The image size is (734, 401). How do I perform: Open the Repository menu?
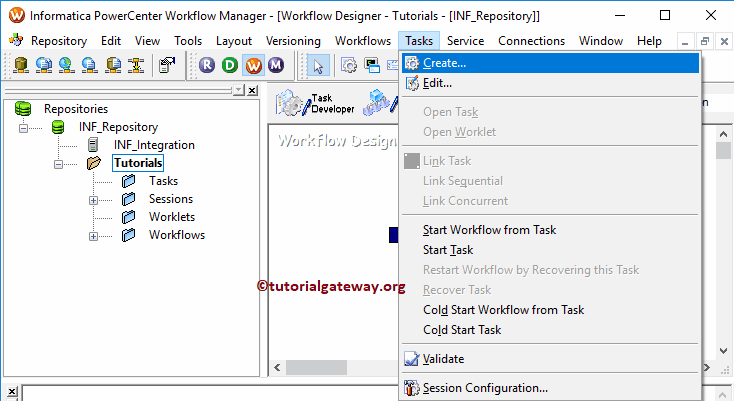coord(59,41)
